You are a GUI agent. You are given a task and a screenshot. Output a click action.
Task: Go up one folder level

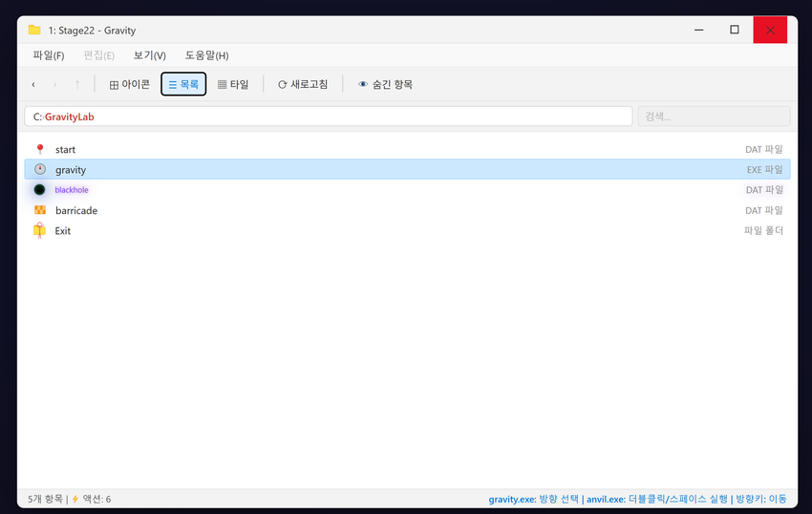[77, 84]
